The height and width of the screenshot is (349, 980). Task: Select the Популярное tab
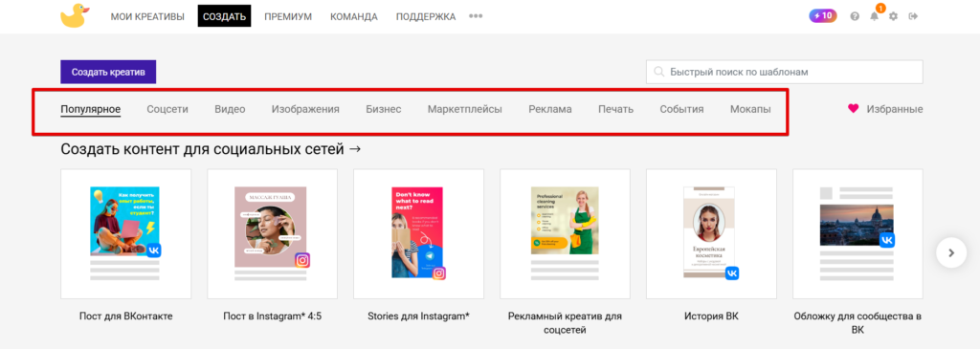click(x=91, y=109)
